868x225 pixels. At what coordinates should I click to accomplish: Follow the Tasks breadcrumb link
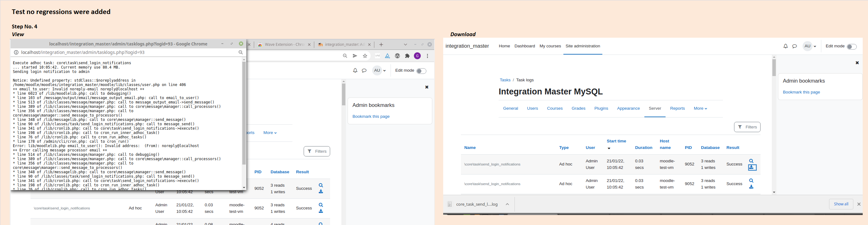pos(505,80)
